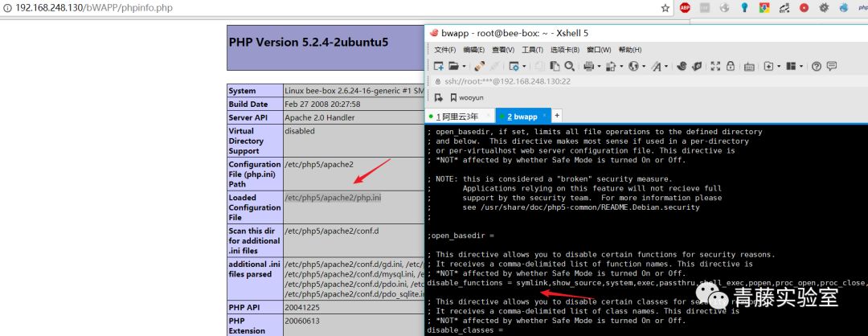
Task: Expand the font dropdown arrow in Xshell
Action: point(666,67)
